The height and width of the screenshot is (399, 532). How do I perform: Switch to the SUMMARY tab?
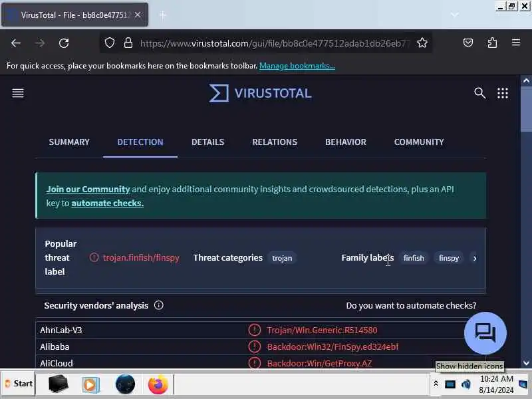(69, 142)
